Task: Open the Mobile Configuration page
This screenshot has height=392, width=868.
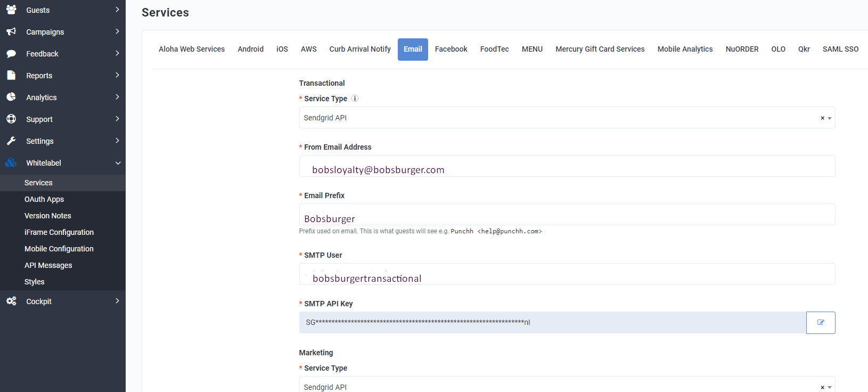Action: [59, 249]
